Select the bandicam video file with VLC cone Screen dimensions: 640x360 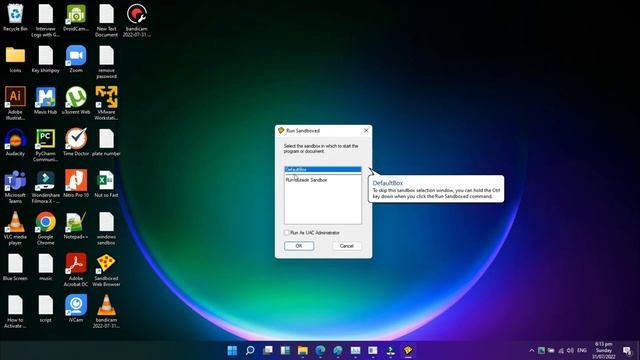pos(106,311)
